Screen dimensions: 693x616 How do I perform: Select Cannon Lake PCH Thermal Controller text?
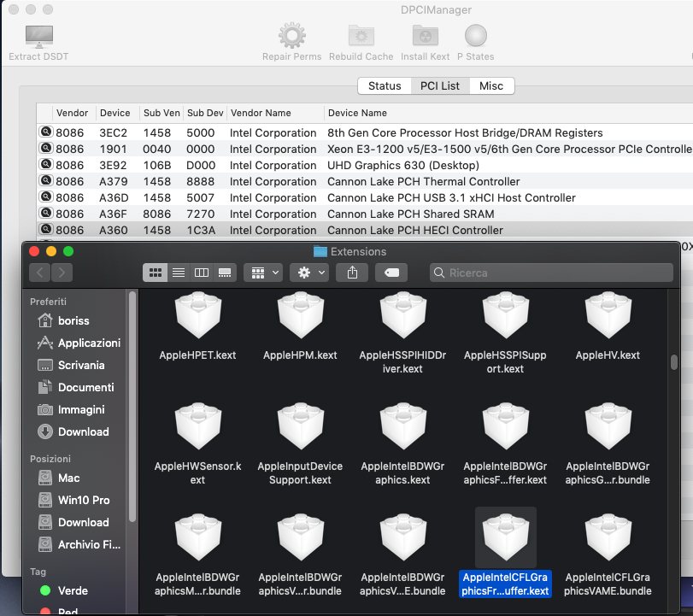click(x=423, y=182)
